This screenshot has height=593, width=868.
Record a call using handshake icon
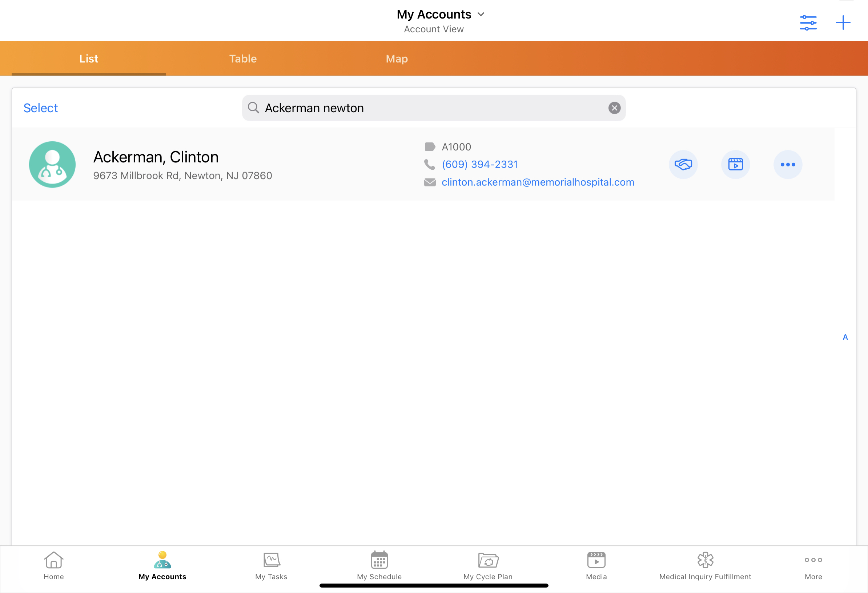point(683,164)
